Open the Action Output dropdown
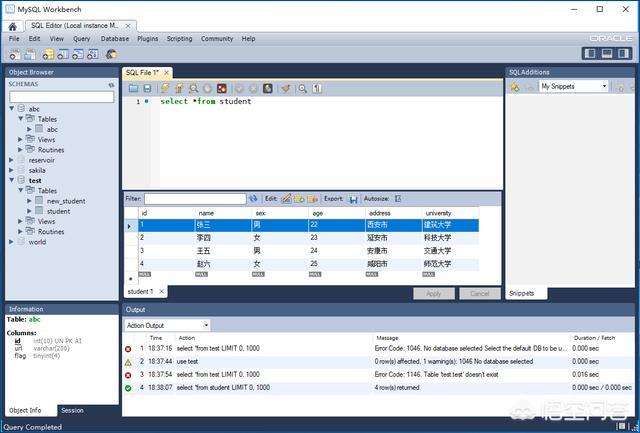The width and height of the screenshot is (640, 433). (167, 325)
